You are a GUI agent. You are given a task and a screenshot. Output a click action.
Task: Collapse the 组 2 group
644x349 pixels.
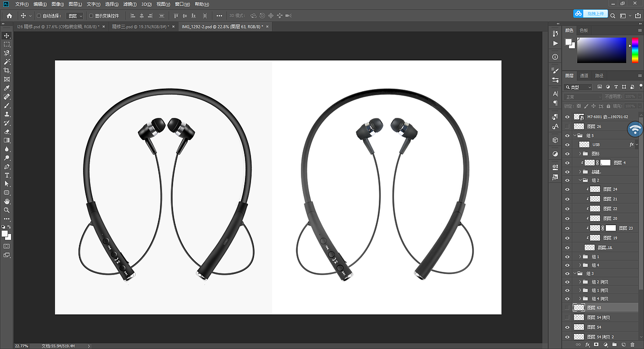pyautogui.click(x=580, y=180)
